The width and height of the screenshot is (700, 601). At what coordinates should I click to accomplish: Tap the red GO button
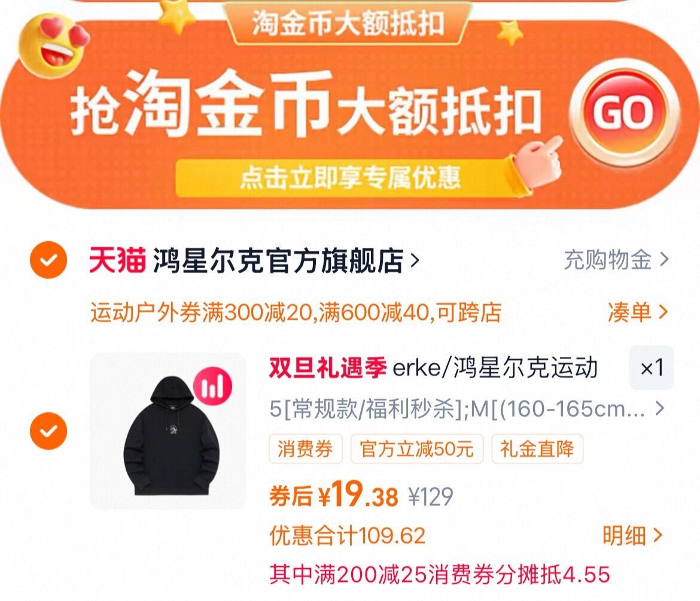(x=625, y=112)
